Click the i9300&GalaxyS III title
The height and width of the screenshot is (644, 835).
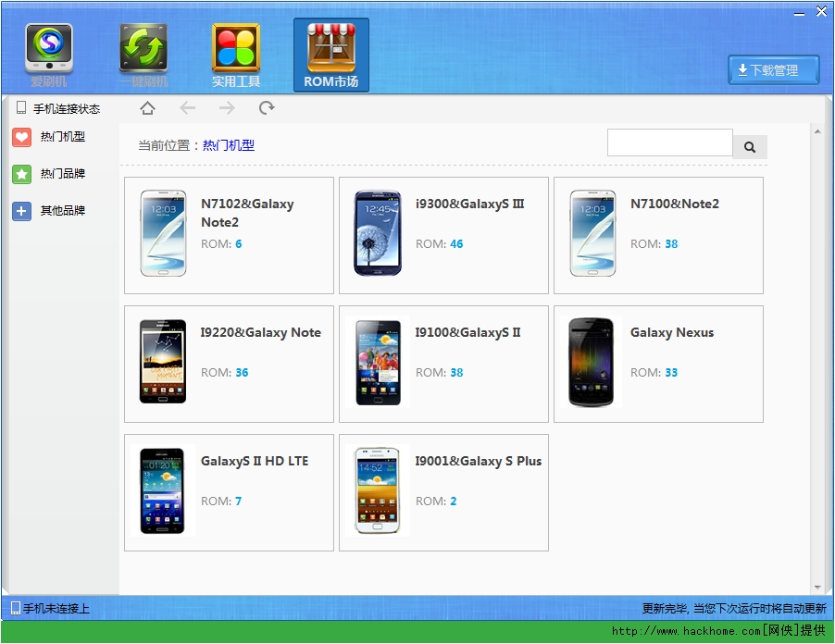[x=470, y=204]
